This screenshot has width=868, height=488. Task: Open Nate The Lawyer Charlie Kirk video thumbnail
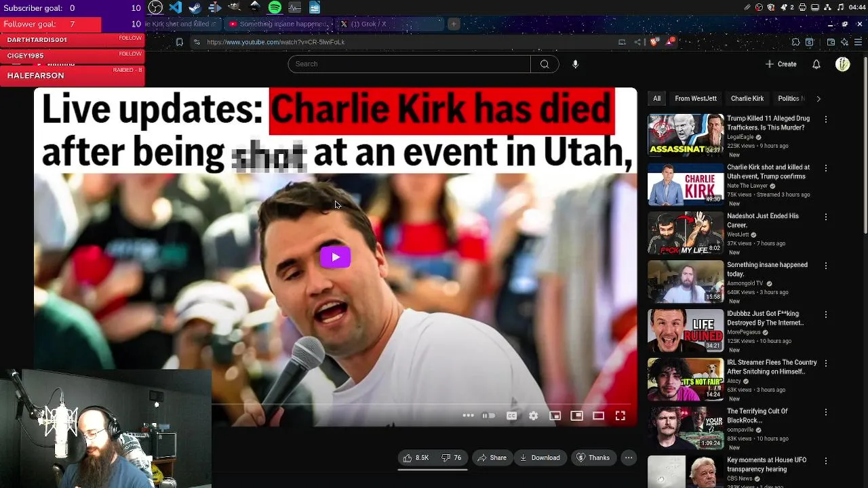point(686,184)
